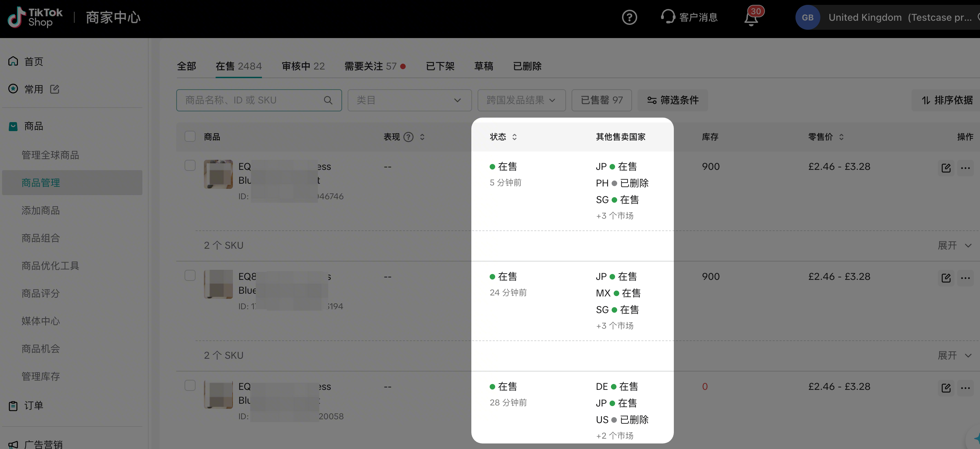Screen dimensions: 980x449
Task: Click the 表现 help info icon
Action: tap(408, 137)
